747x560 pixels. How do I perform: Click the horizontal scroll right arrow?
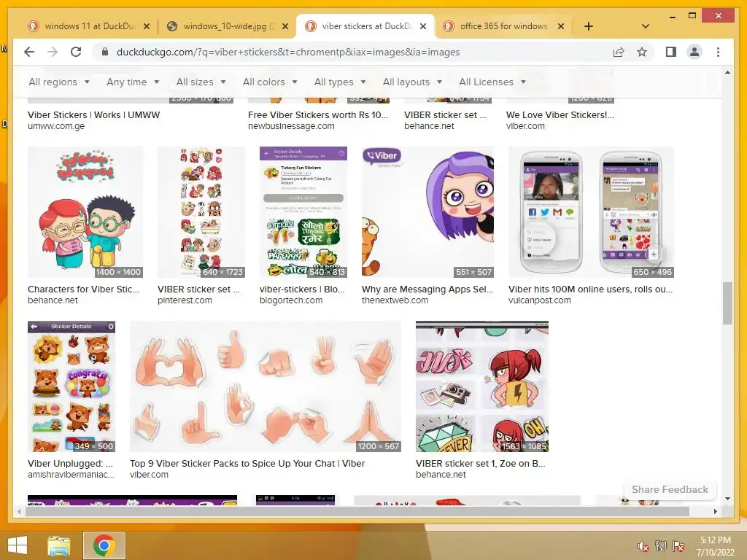click(x=715, y=511)
